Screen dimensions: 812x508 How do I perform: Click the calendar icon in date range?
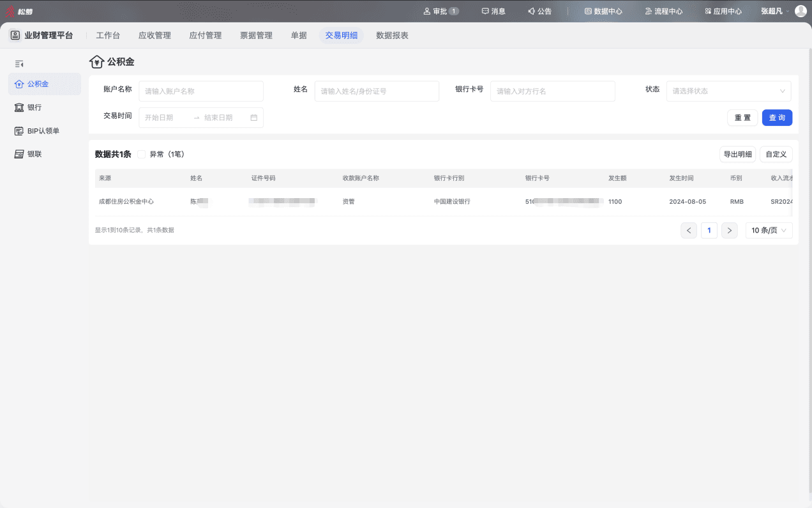[x=254, y=118]
